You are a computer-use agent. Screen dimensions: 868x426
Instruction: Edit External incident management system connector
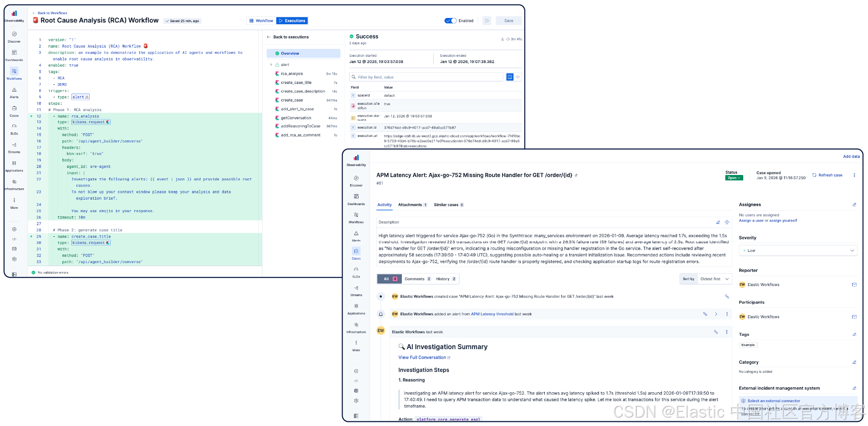click(854, 388)
